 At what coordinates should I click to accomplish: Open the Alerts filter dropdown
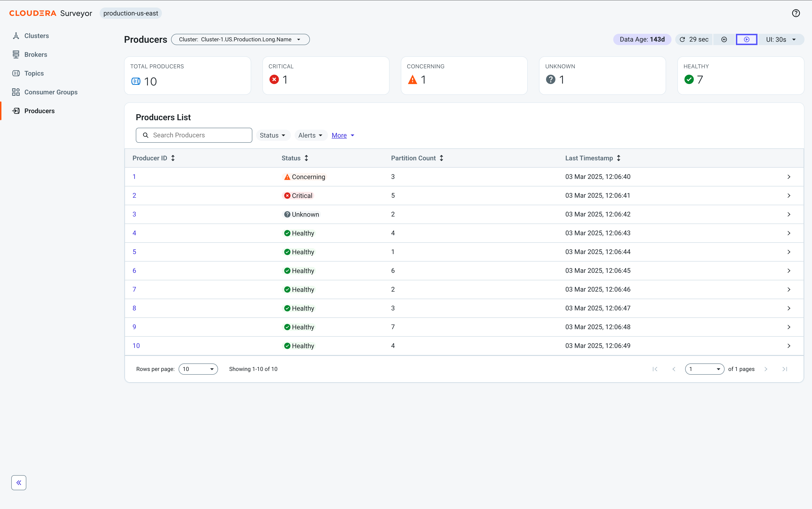[311, 135]
